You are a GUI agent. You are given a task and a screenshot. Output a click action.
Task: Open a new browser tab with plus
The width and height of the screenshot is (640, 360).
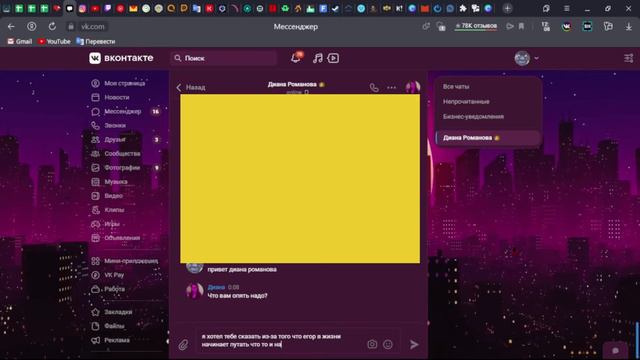(x=507, y=8)
